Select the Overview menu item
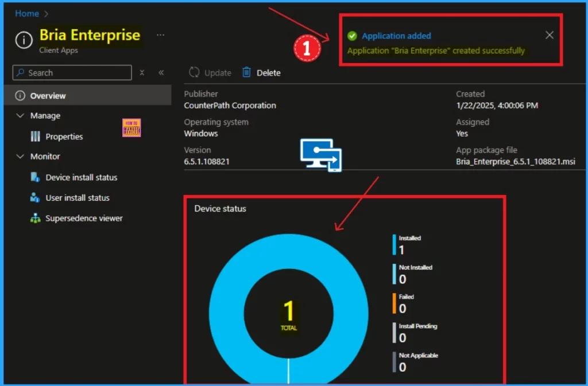The image size is (588, 386). pos(87,95)
